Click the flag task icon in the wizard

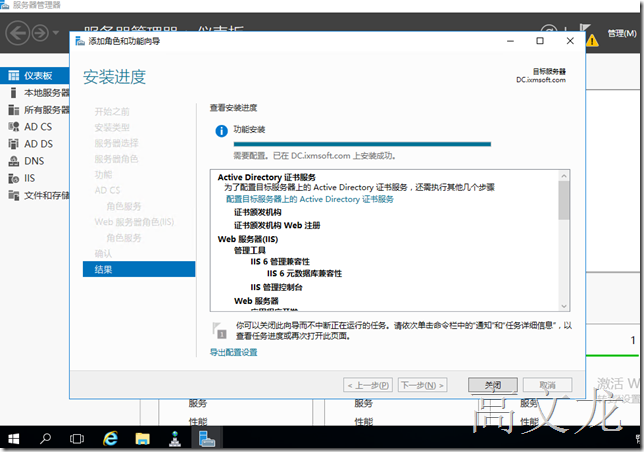[x=219, y=330]
